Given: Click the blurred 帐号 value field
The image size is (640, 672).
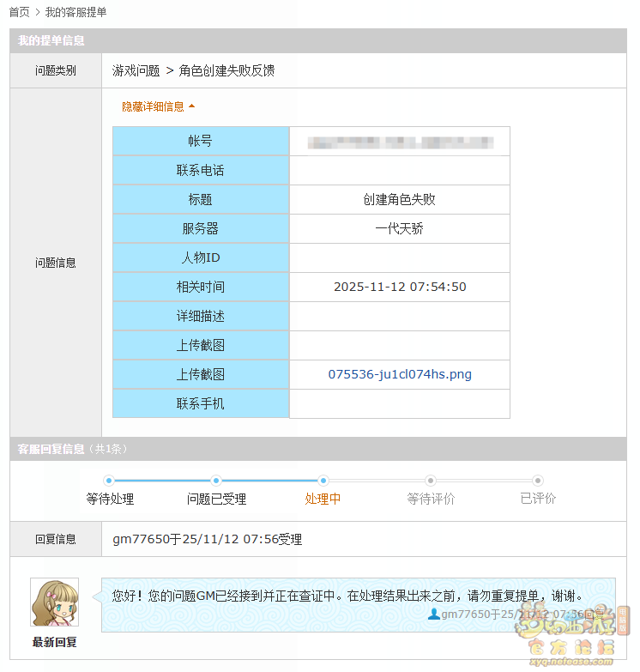Looking at the screenshot, I should (x=400, y=142).
